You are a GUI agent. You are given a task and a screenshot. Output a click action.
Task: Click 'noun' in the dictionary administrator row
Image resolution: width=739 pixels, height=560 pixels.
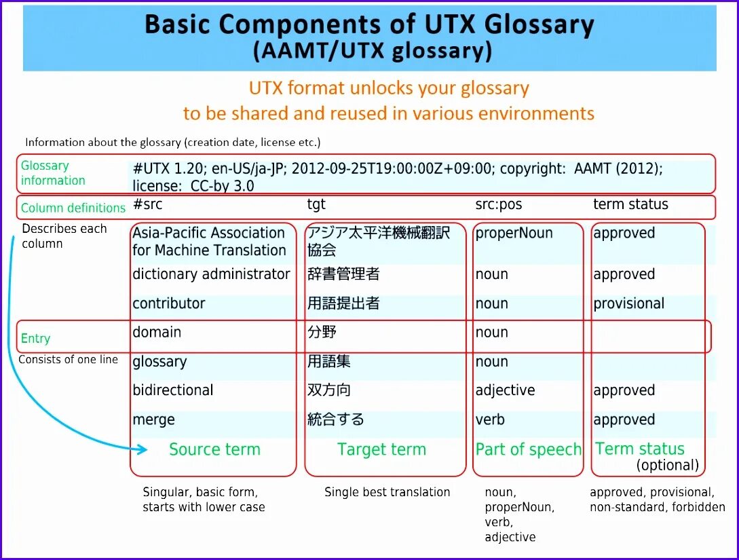(x=491, y=274)
